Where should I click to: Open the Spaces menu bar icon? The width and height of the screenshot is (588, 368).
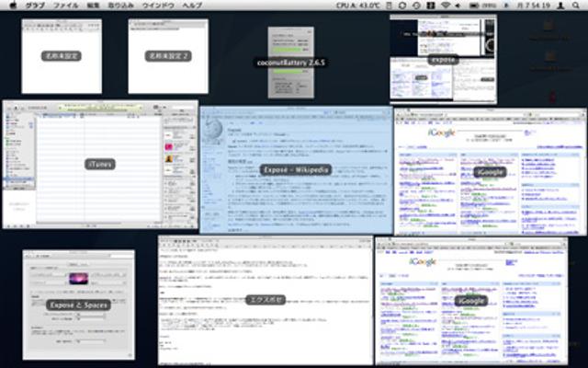[x=431, y=6]
